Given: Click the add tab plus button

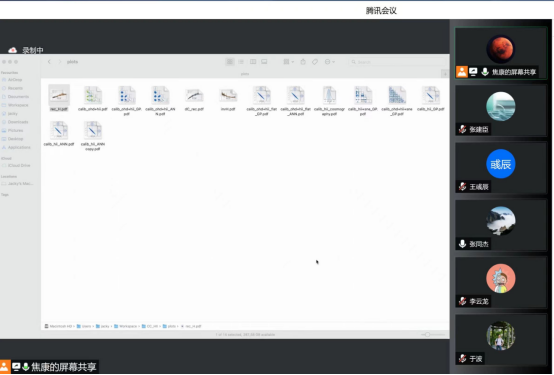Looking at the screenshot, I should click(445, 74).
